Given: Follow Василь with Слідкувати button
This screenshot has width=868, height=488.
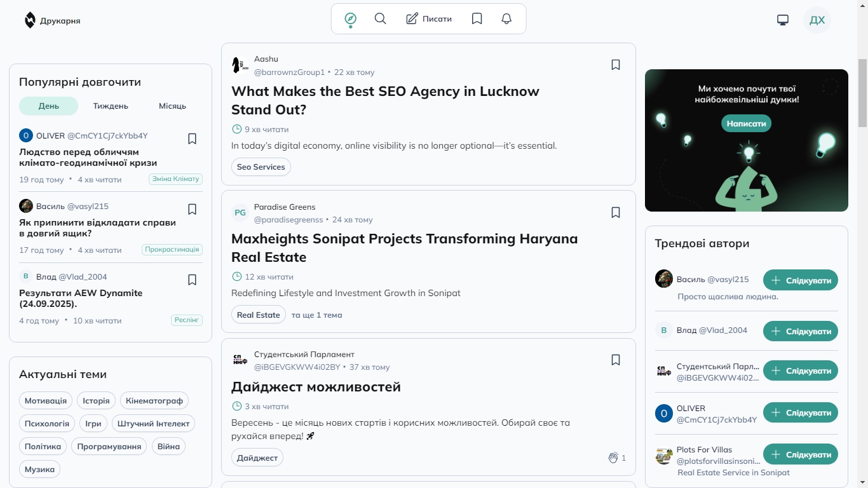Looking at the screenshot, I should [x=801, y=280].
